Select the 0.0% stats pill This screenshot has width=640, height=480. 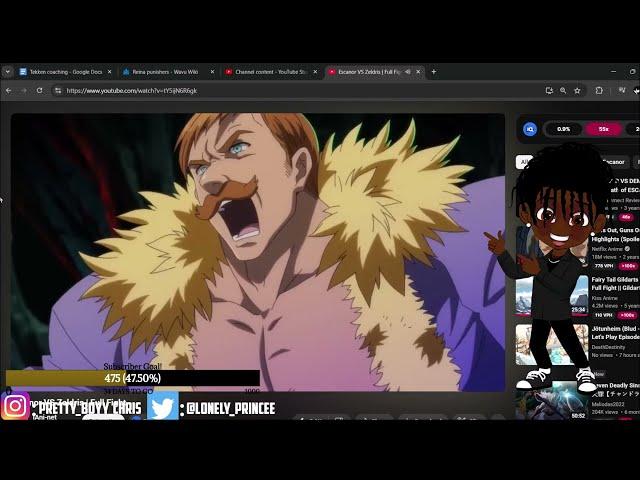tap(564, 129)
